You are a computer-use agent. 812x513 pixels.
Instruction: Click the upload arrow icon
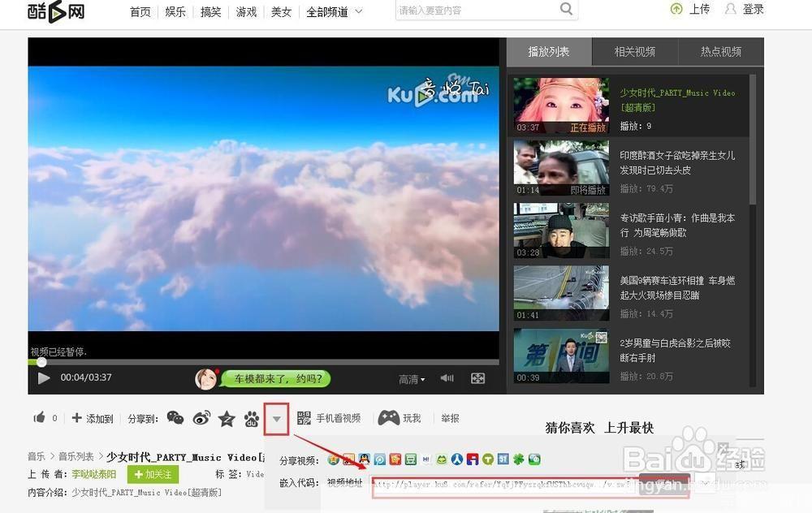point(676,9)
